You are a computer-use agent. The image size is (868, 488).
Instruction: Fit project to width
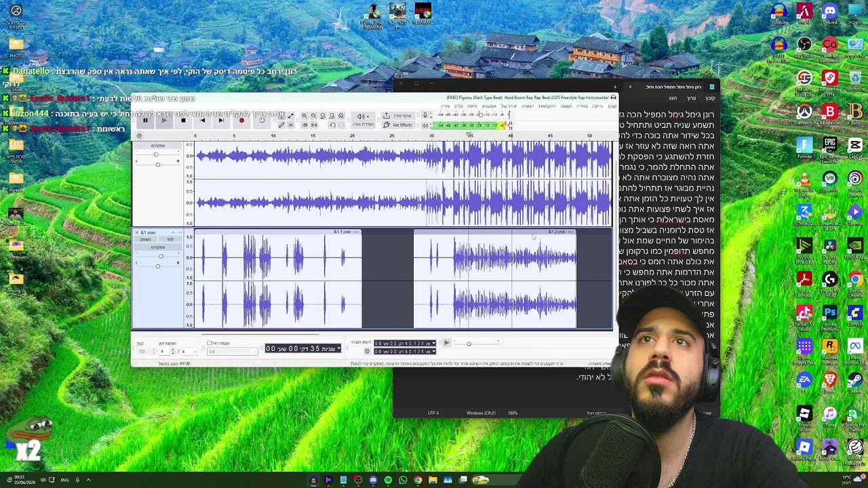point(332,116)
